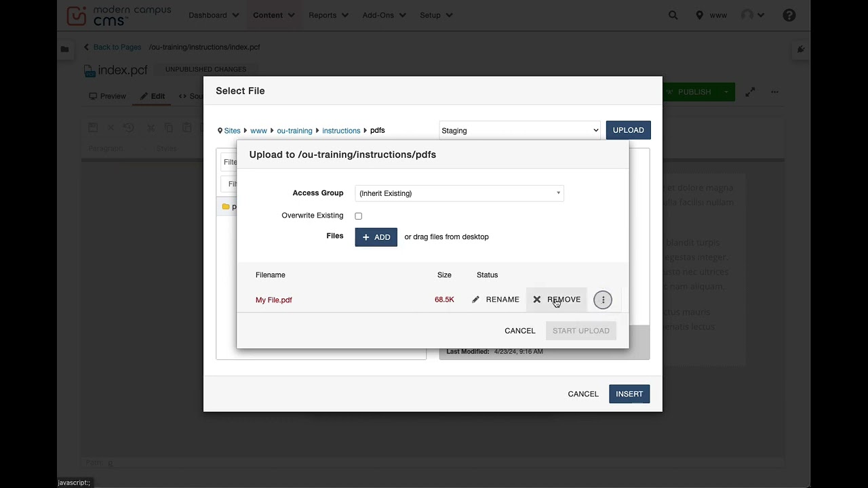Open the page more actions ellipsis

[x=774, y=92]
